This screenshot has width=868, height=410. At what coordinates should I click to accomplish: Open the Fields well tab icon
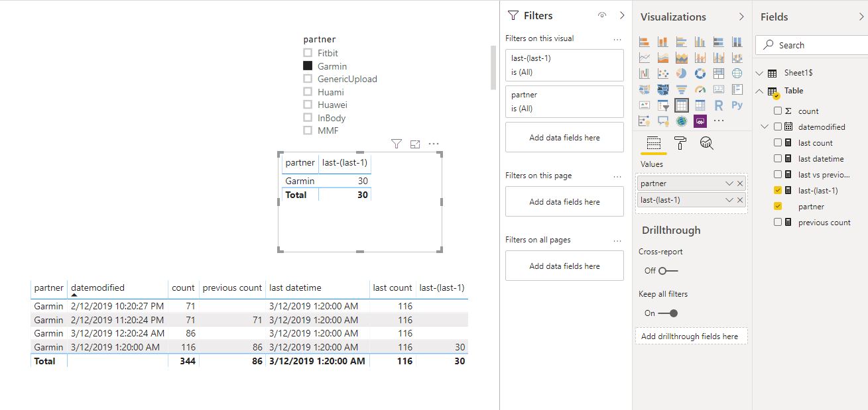653,143
